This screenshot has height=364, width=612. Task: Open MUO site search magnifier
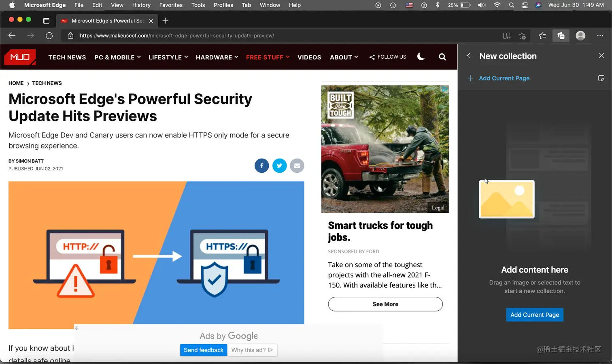click(442, 57)
